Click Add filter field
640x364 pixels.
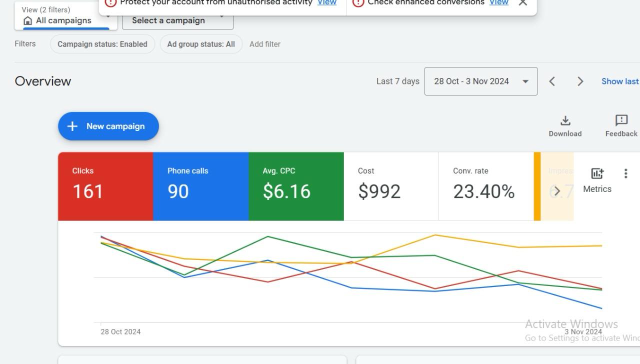(265, 44)
